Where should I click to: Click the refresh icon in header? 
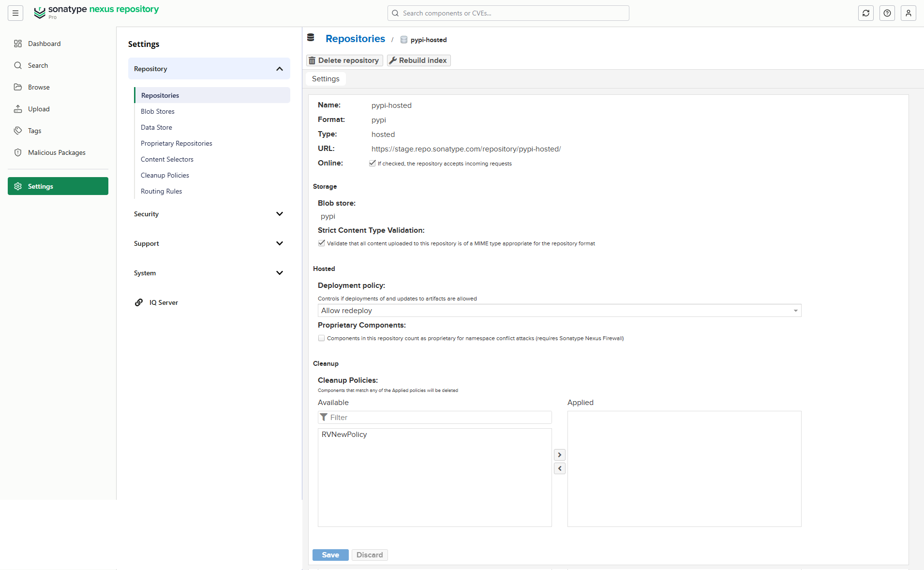click(x=866, y=13)
